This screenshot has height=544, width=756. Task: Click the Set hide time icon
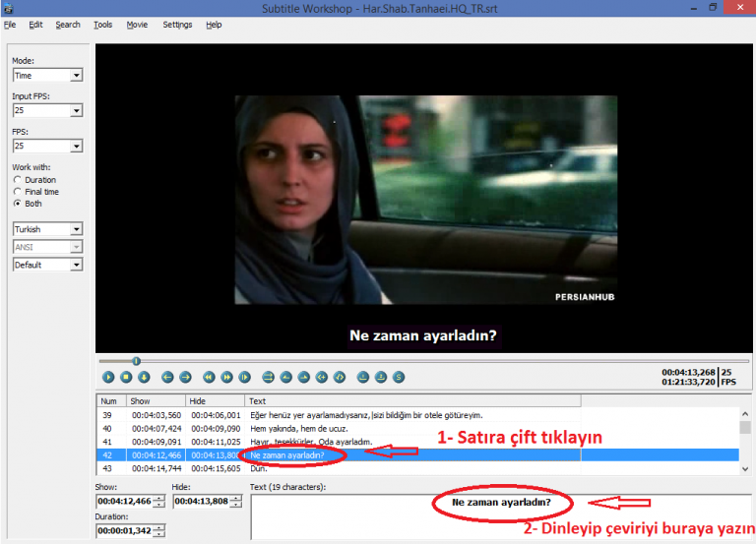(304, 378)
